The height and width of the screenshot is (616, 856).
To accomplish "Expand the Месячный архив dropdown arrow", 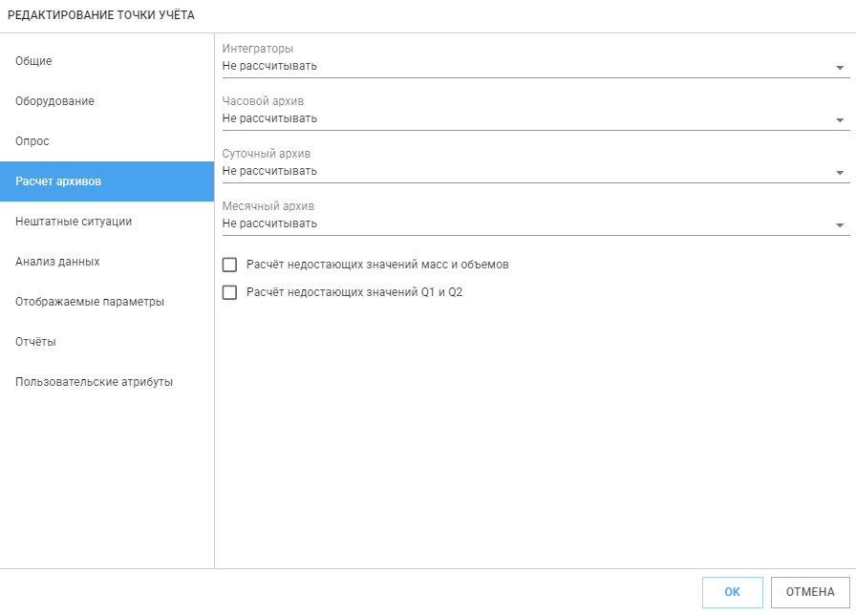I will [x=840, y=224].
